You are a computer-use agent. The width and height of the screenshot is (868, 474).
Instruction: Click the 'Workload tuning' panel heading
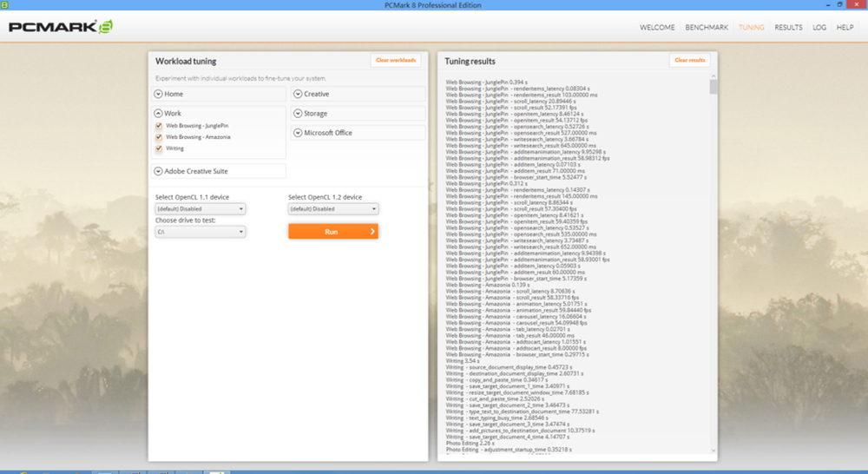pyautogui.click(x=186, y=61)
